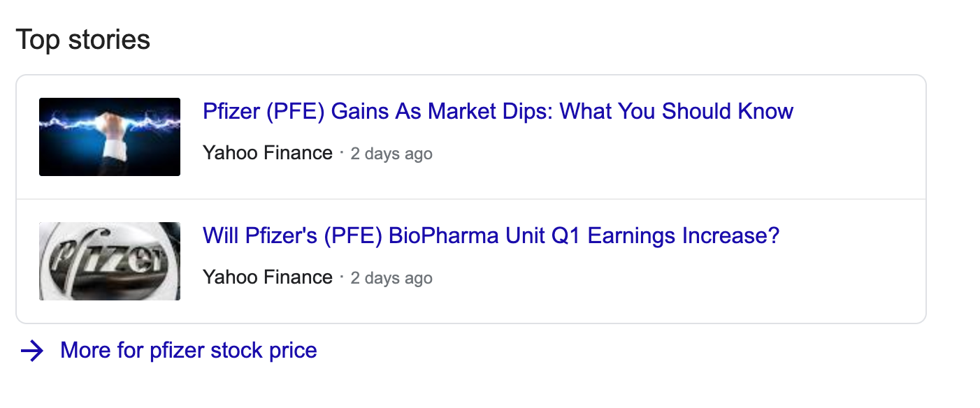980x408 pixels.
Task: Click '2 days ago' timestamp on second story
Action: click(x=391, y=278)
